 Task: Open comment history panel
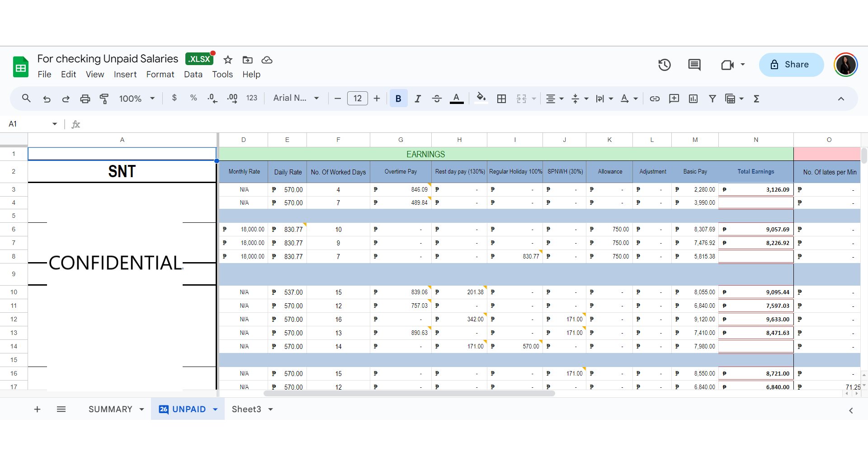coord(694,65)
